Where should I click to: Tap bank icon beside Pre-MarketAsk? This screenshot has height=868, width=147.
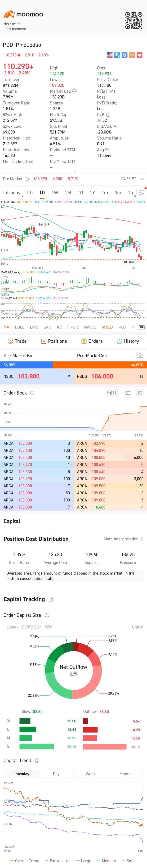(x=140, y=355)
